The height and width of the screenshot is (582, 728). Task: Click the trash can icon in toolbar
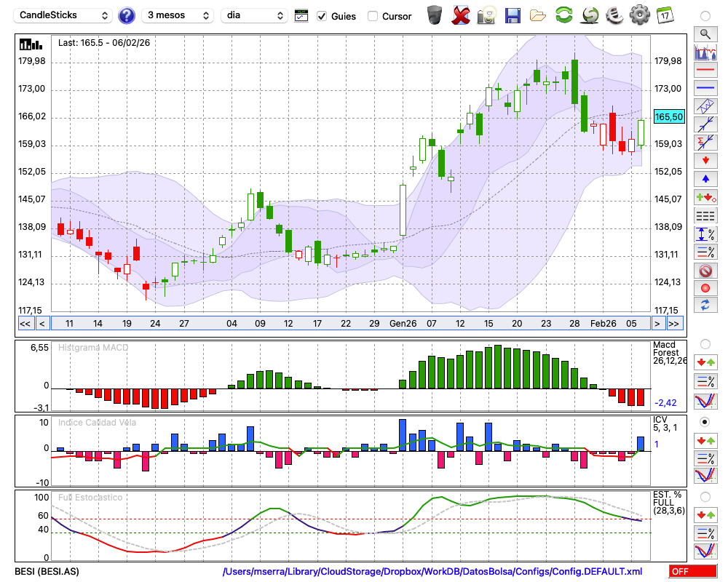[x=435, y=15]
